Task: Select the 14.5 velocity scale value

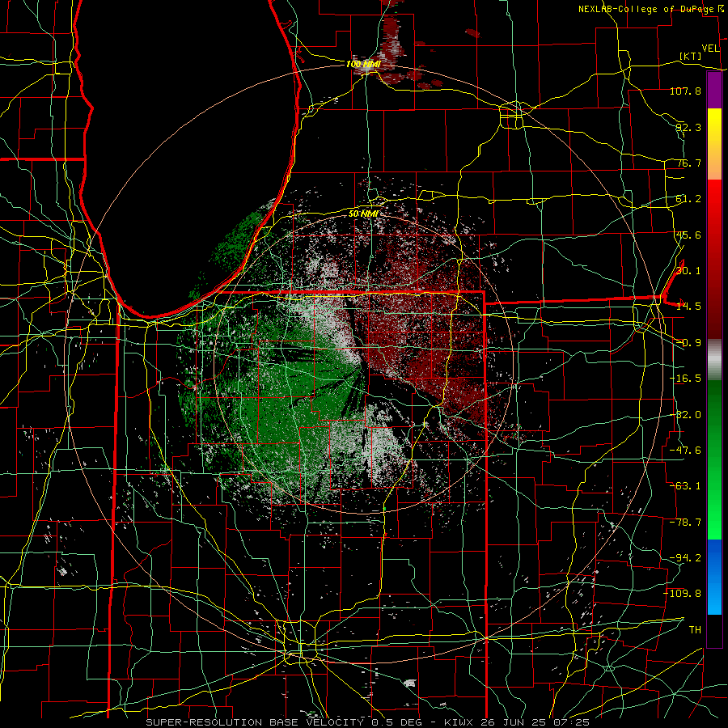Action: 688,307
